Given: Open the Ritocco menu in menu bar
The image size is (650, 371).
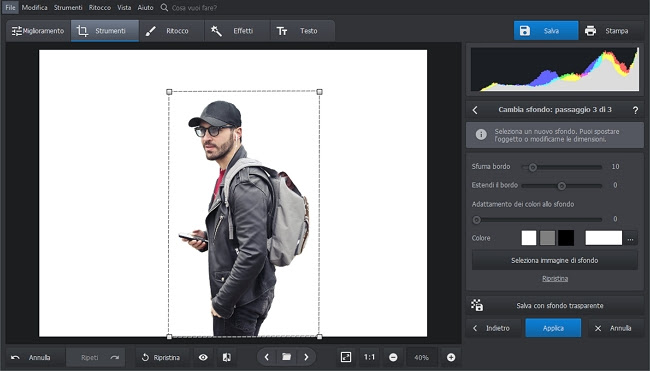Looking at the screenshot, I should click(x=99, y=7).
